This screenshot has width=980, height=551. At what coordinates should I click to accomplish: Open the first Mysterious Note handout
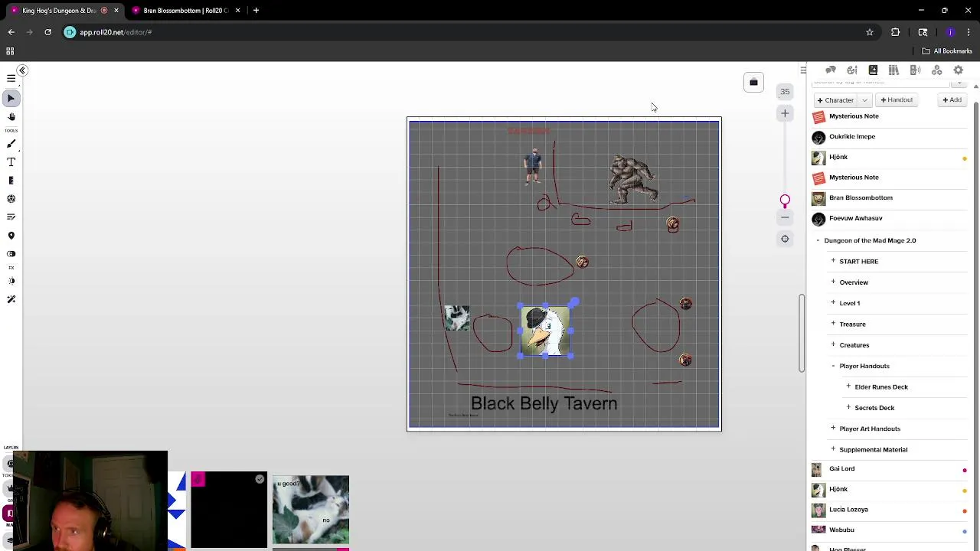(x=854, y=116)
